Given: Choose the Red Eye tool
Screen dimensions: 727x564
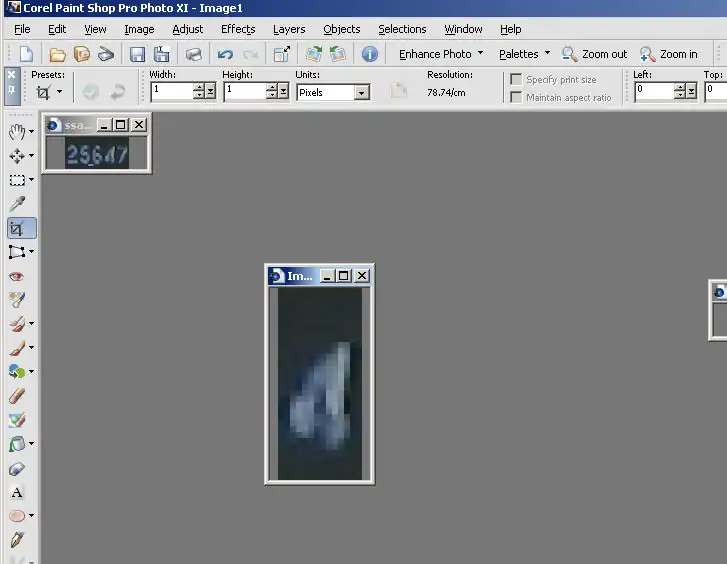Looking at the screenshot, I should tap(17, 276).
